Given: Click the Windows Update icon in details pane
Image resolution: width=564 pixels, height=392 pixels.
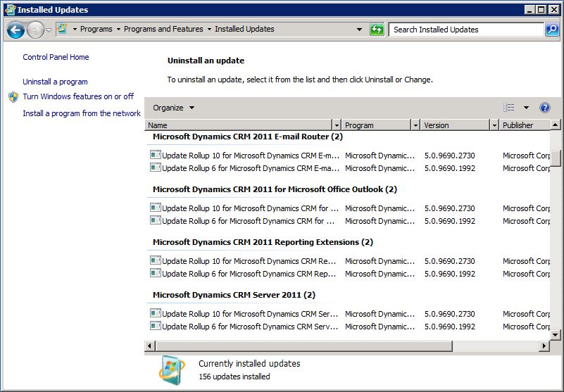Looking at the screenshot, I should [172, 369].
